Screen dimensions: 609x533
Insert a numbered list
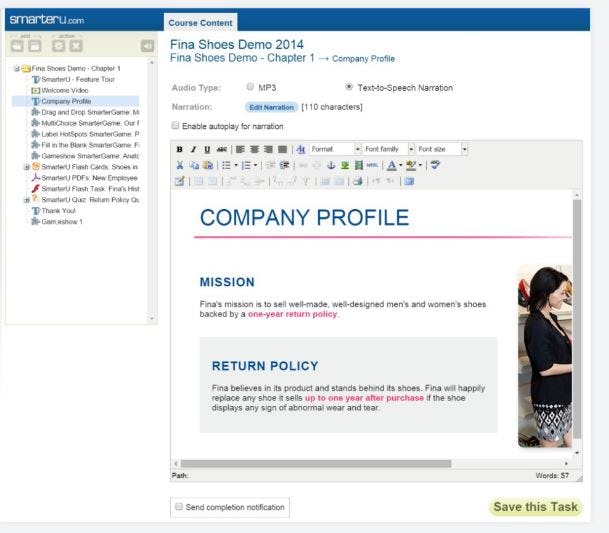[x=246, y=165]
